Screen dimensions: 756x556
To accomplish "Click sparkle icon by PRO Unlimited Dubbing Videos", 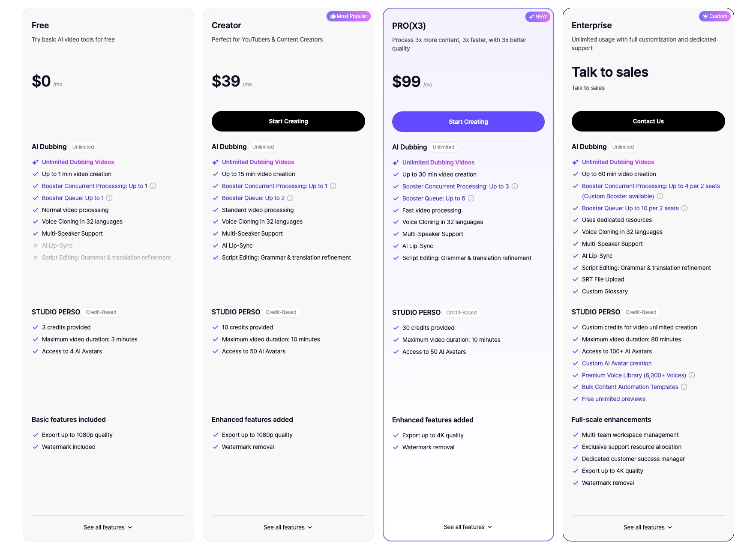I will pyautogui.click(x=396, y=162).
